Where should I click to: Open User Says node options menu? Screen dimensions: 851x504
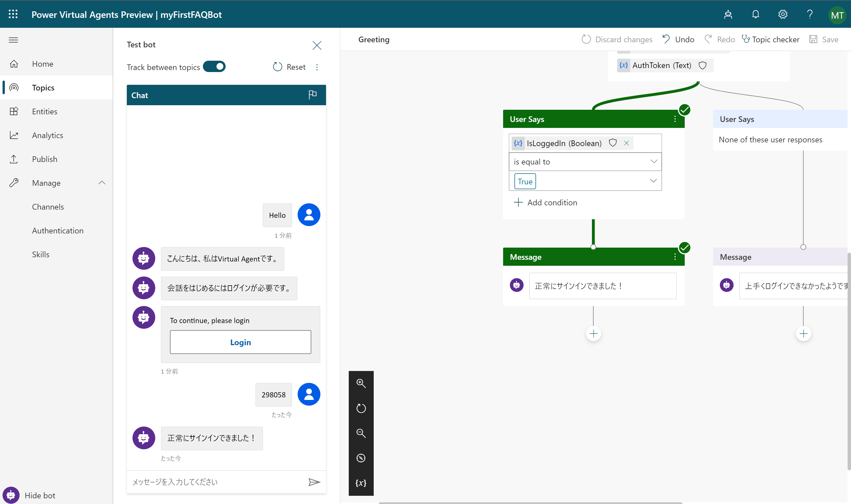pyautogui.click(x=675, y=119)
